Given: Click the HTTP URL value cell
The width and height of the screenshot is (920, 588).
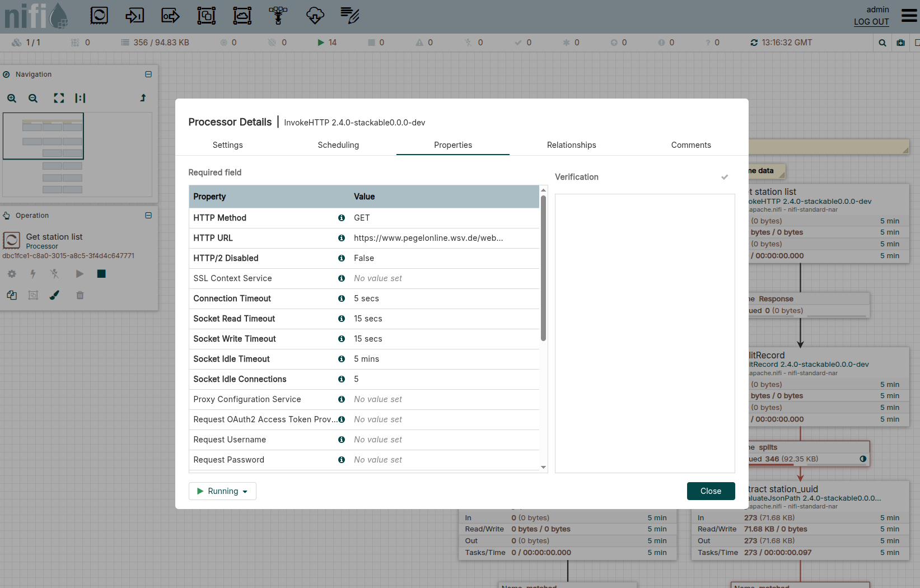Looking at the screenshot, I should coord(428,238).
